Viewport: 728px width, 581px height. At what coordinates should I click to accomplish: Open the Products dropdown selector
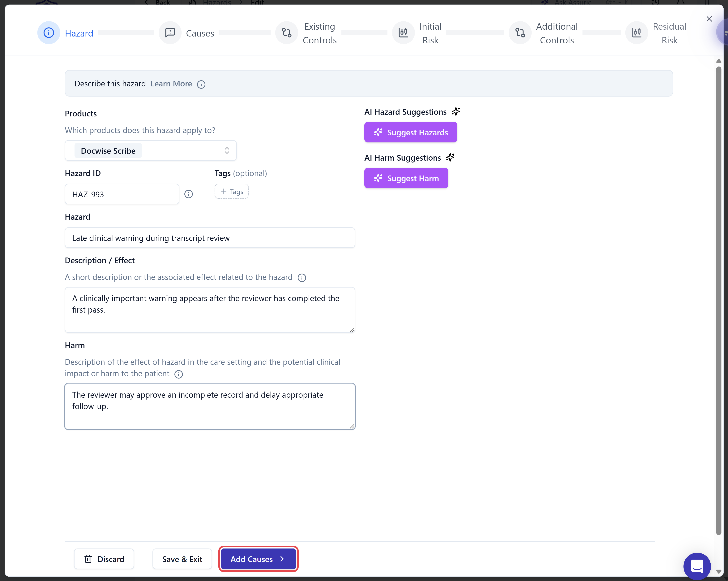151,151
